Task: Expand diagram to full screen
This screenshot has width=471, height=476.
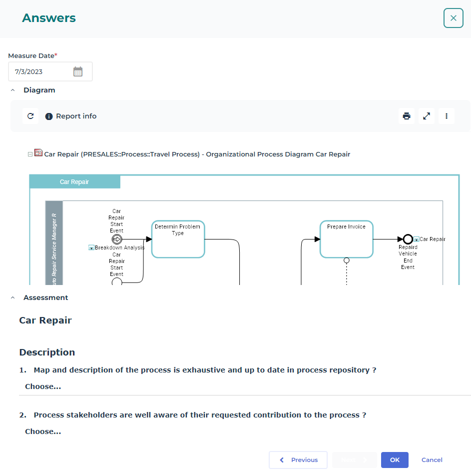Action: [427, 116]
